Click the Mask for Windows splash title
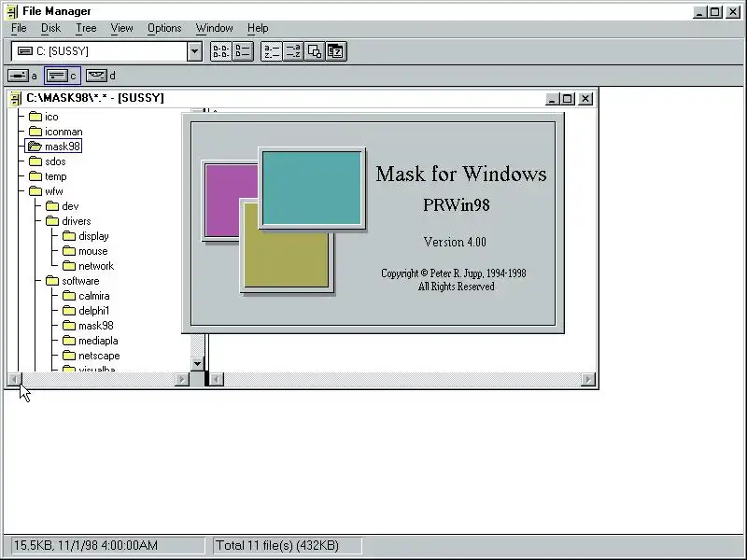Screen dimensions: 747x560 pyautogui.click(x=461, y=174)
